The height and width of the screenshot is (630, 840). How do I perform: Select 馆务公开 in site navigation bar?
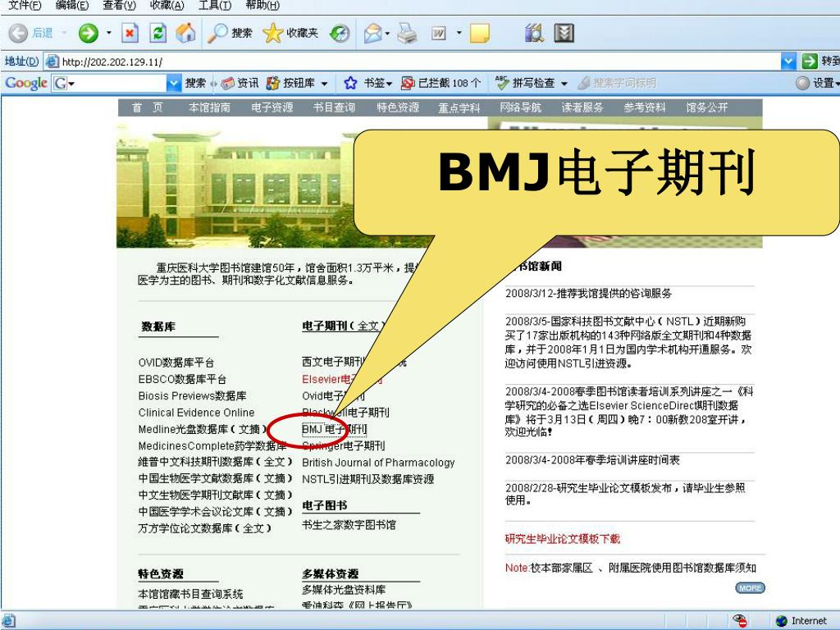[706, 107]
